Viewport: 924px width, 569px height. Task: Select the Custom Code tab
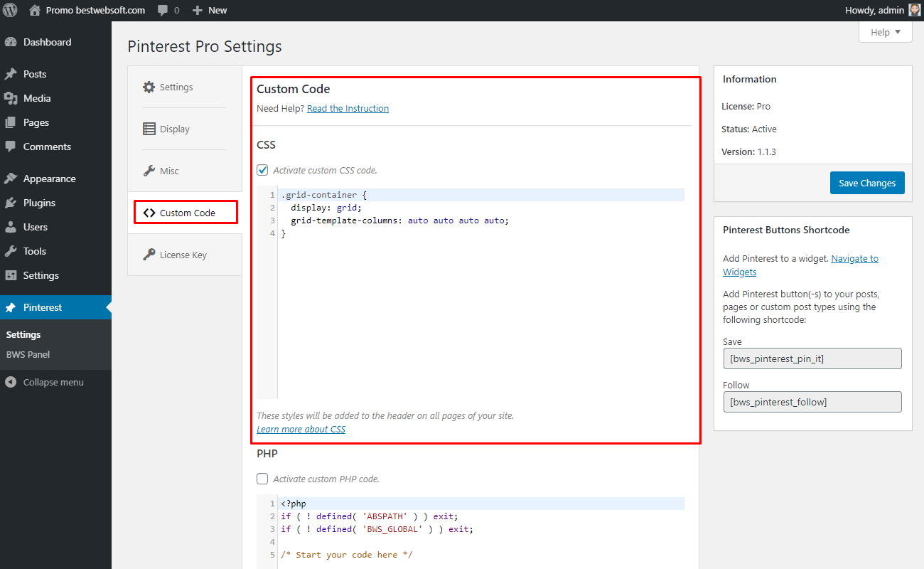click(x=186, y=213)
